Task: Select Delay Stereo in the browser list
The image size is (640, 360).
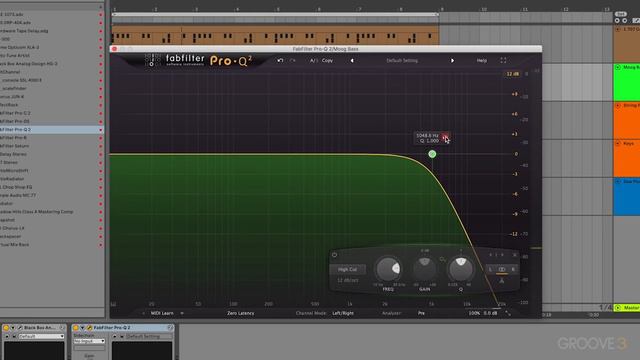Action: click(x=51, y=154)
